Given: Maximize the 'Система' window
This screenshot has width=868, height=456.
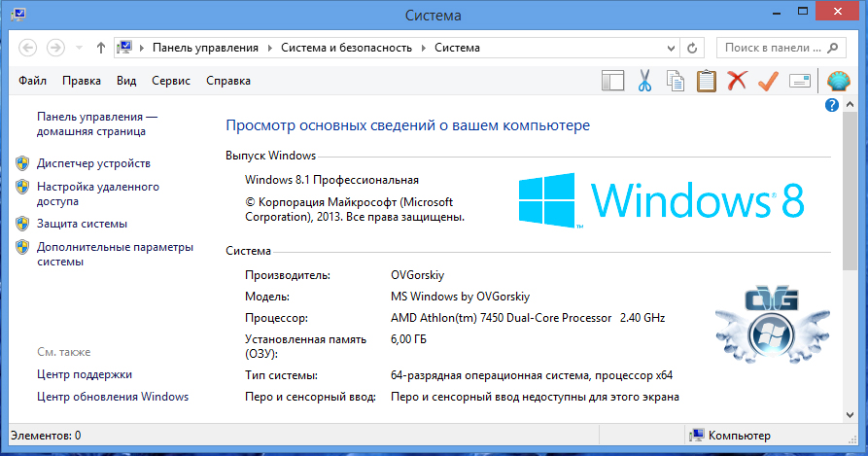Looking at the screenshot, I should pyautogui.click(x=803, y=12).
